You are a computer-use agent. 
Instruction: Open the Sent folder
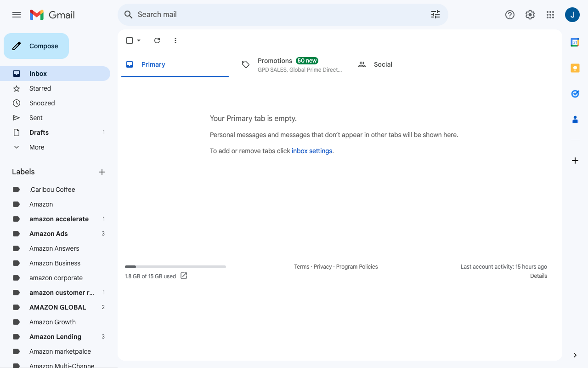55,118
